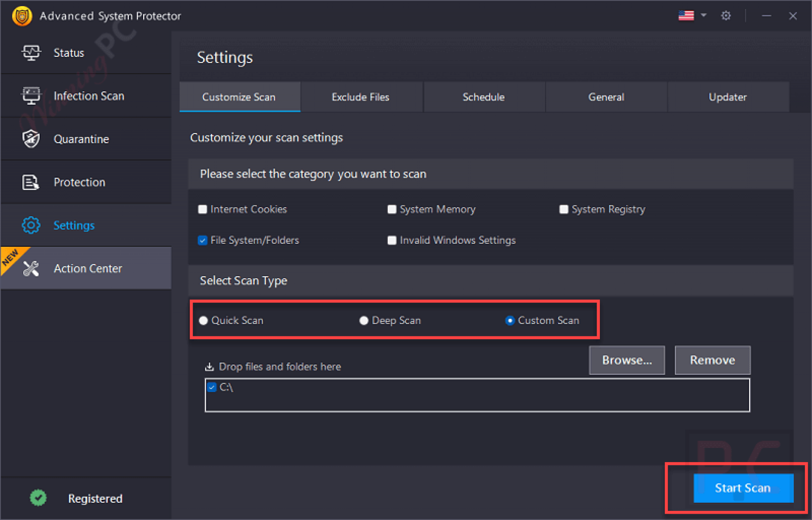The width and height of the screenshot is (812, 520).
Task: Click the 'Drop files and folders here' text
Action: pos(280,367)
